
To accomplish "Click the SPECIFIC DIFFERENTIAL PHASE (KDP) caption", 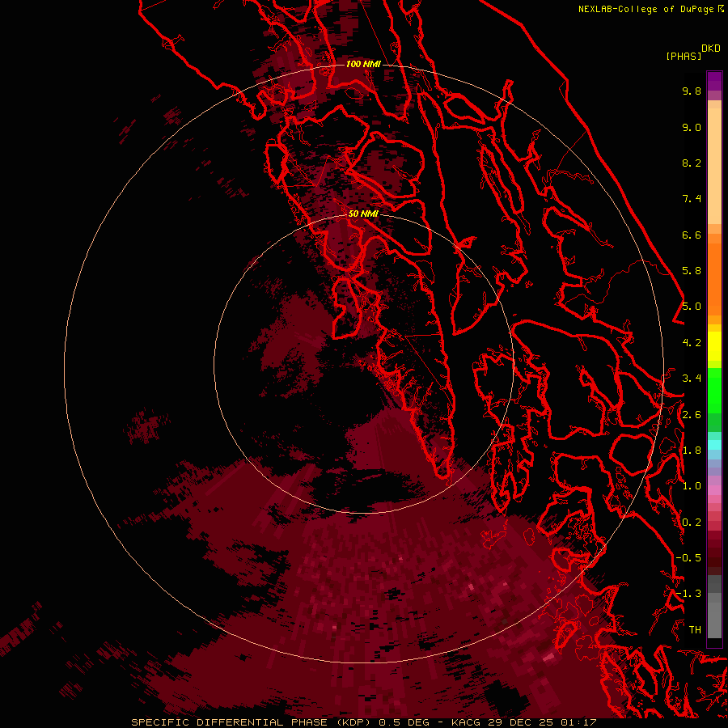I will click(252, 722).
